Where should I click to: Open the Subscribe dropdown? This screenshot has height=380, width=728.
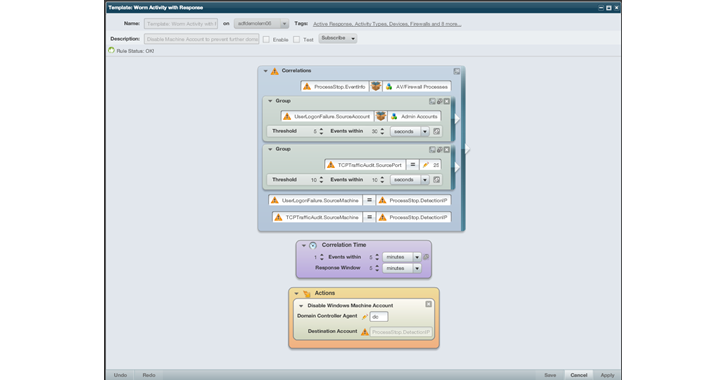(338, 39)
